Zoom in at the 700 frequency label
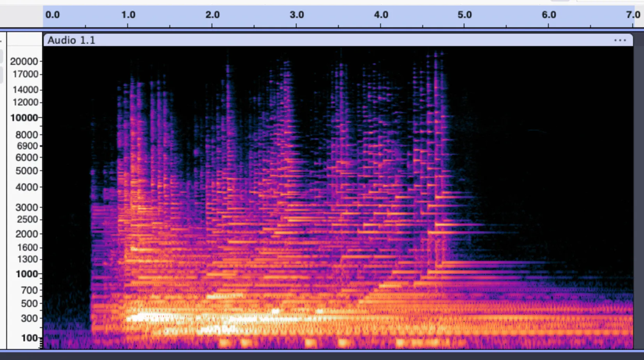Viewport: 644px width, 360px height. [30, 290]
